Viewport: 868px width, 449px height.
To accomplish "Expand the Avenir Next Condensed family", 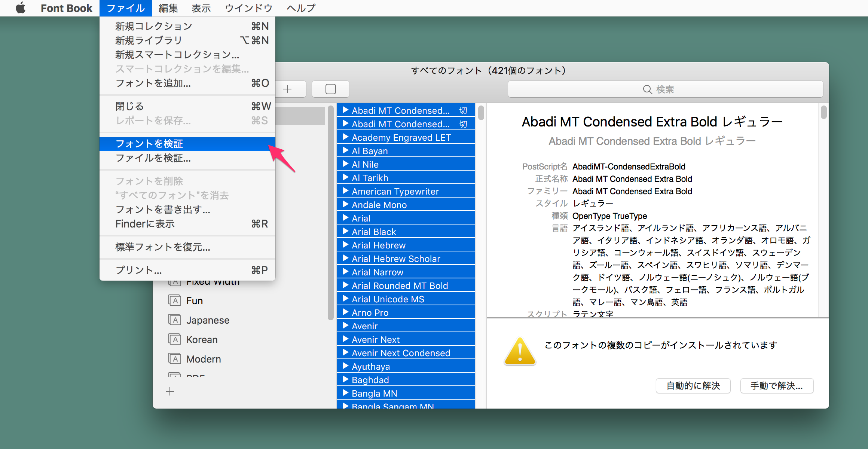I will (x=346, y=352).
